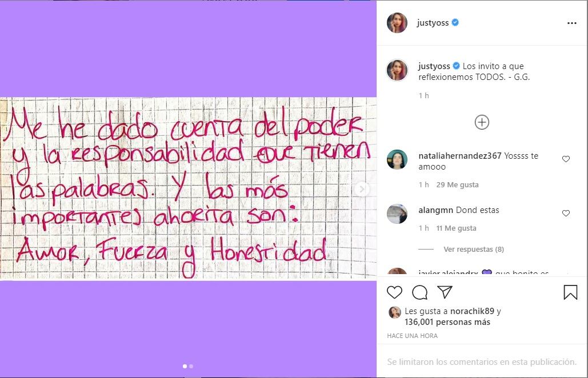Open the handwritten note image

[188, 189]
